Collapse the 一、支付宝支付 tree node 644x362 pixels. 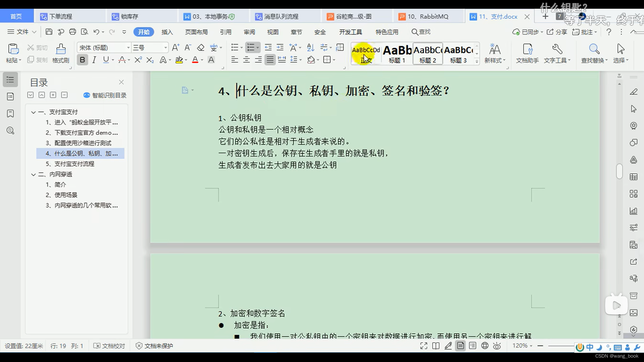(33, 112)
